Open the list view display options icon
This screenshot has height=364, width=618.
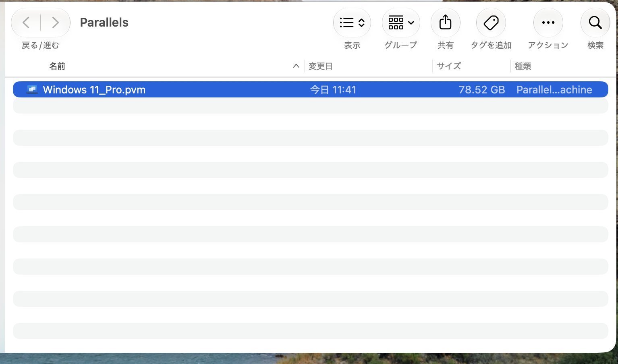click(x=352, y=23)
